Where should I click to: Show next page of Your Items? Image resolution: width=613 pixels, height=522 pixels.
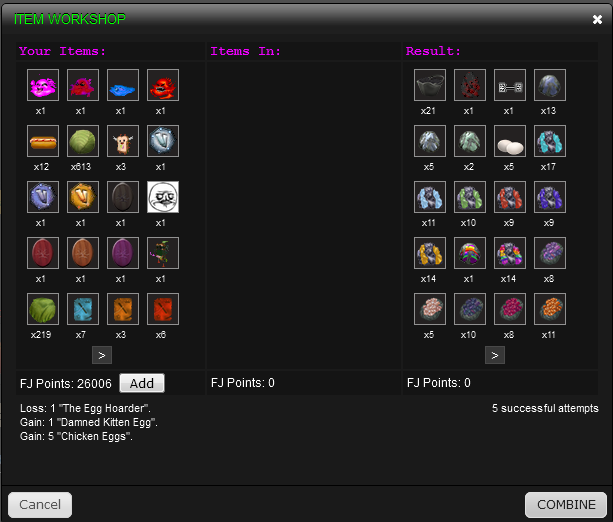tap(102, 355)
